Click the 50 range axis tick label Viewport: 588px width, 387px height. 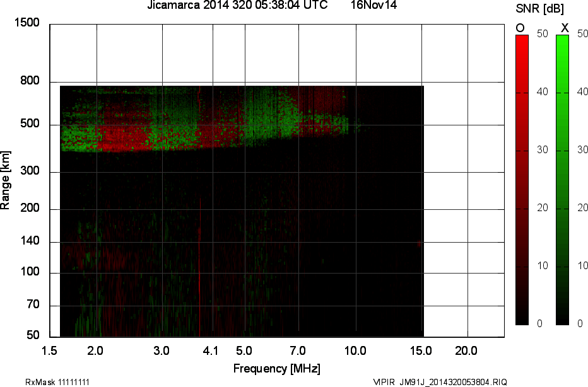coord(33,335)
